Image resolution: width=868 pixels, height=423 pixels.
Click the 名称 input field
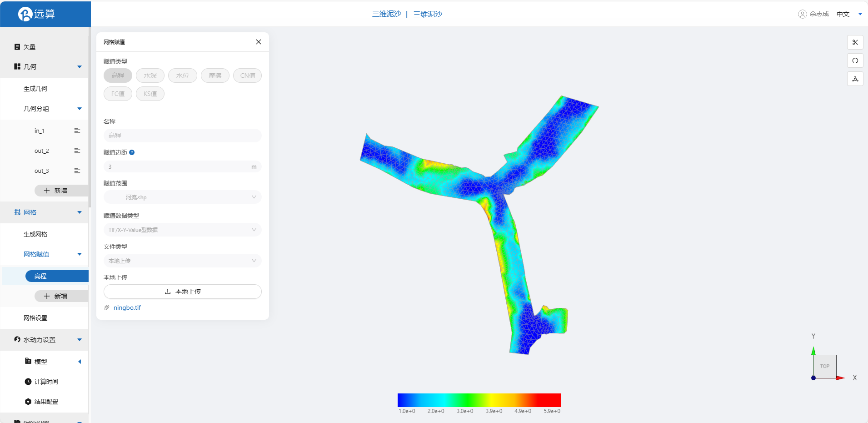point(183,136)
